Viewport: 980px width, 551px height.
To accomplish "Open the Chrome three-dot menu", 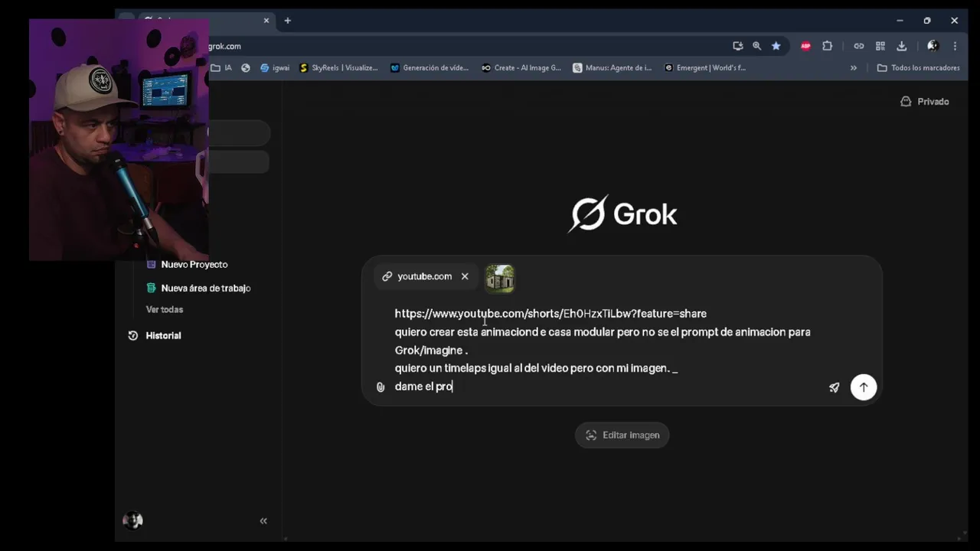I will pyautogui.click(x=955, y=46).
